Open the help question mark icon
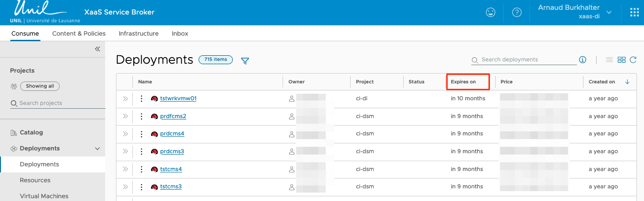644x201 pixels. click(517, 13)
